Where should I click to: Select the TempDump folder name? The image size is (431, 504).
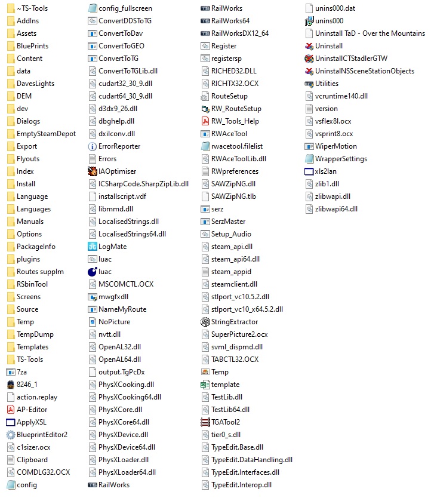(35, 334)
